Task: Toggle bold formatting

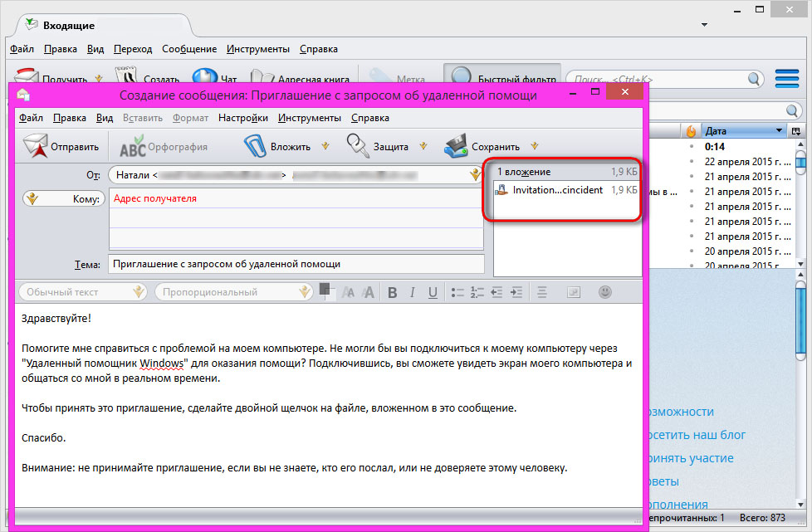Action: (x=393, y=292)
